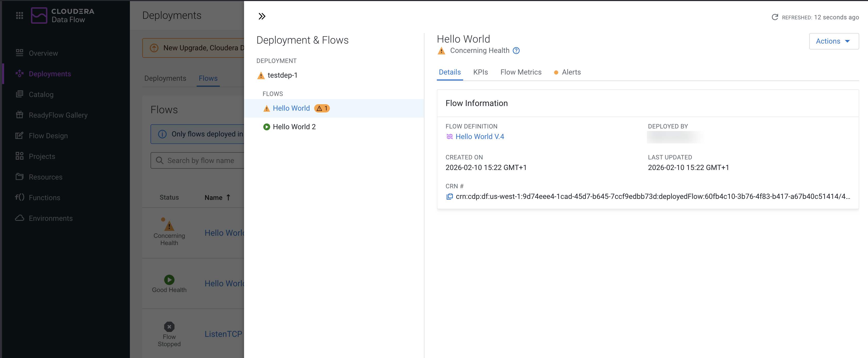
Task: Select the Hello World 2 flow
Action: pyautogui.click(x=294, y=127)
